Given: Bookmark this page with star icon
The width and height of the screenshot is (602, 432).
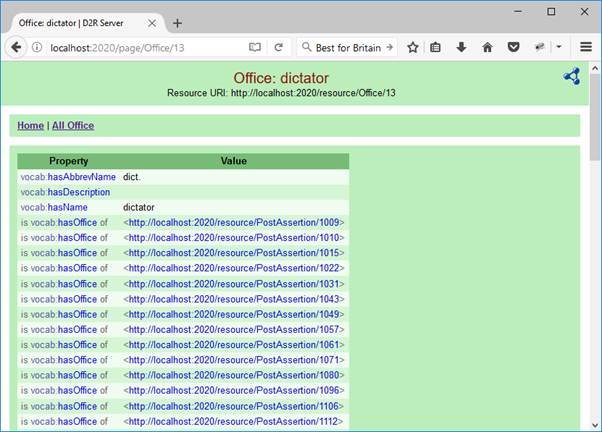Looking at the screenshot, I should click(x=413, y=47).
